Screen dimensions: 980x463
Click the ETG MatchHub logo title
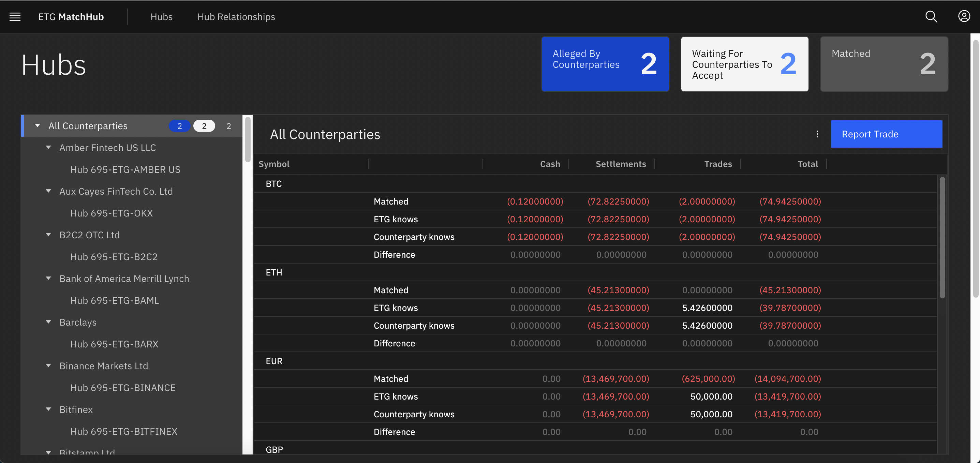pos(71,17)
